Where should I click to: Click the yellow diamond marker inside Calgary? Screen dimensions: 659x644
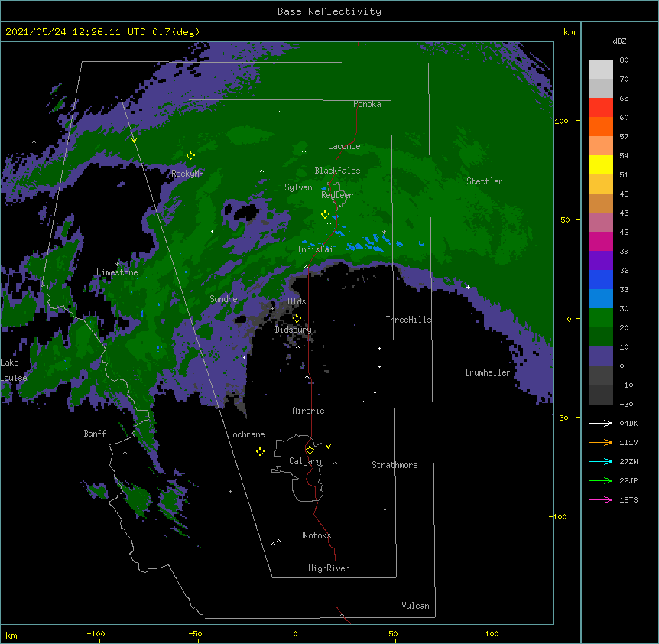click(x=310, y=450)
